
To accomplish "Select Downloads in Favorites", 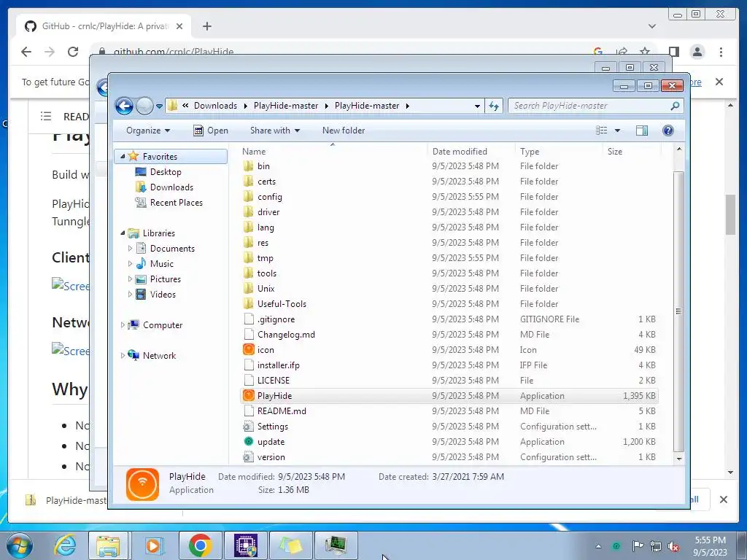I will 171,187.
